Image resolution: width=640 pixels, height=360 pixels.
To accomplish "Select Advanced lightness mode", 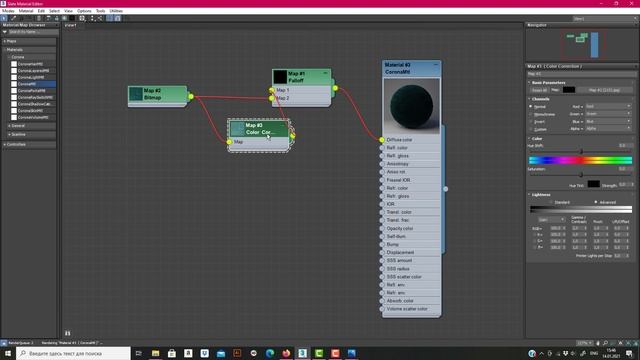I will point(596,202).
